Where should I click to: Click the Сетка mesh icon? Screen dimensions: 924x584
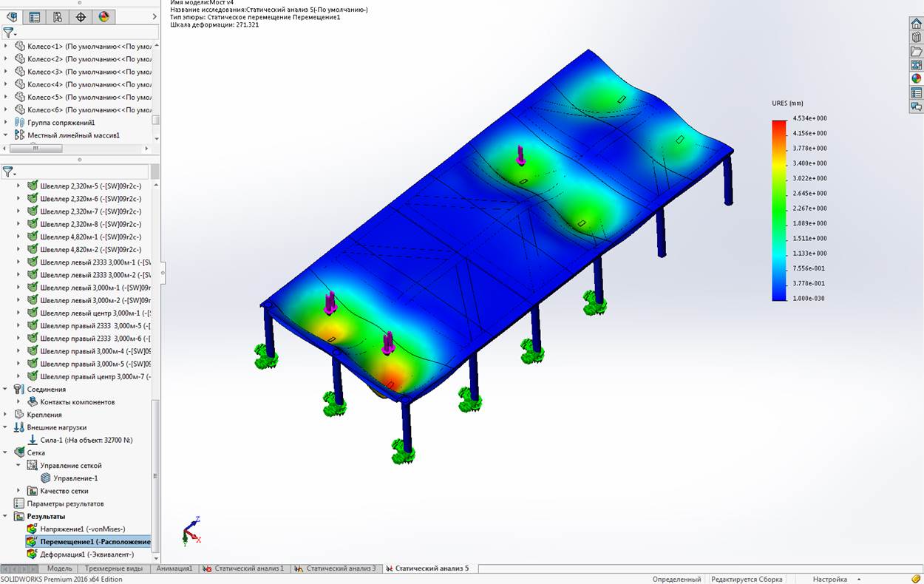click(x=19, y=452)
